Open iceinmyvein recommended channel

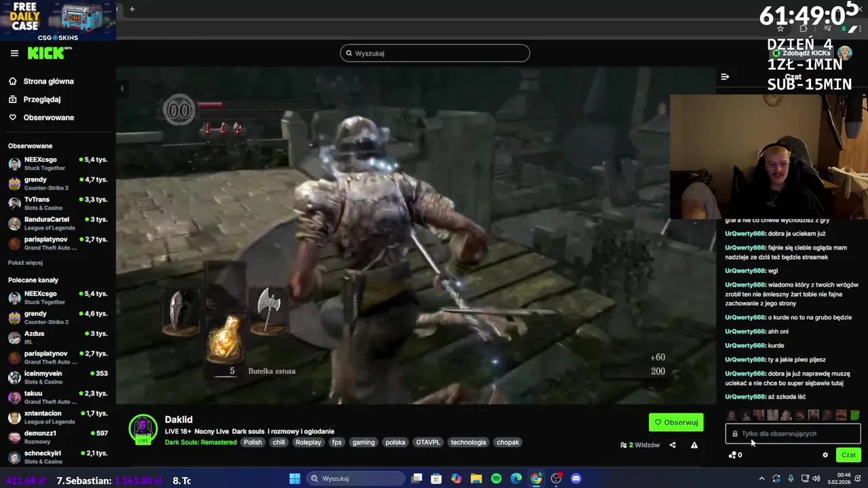[58, 377]
